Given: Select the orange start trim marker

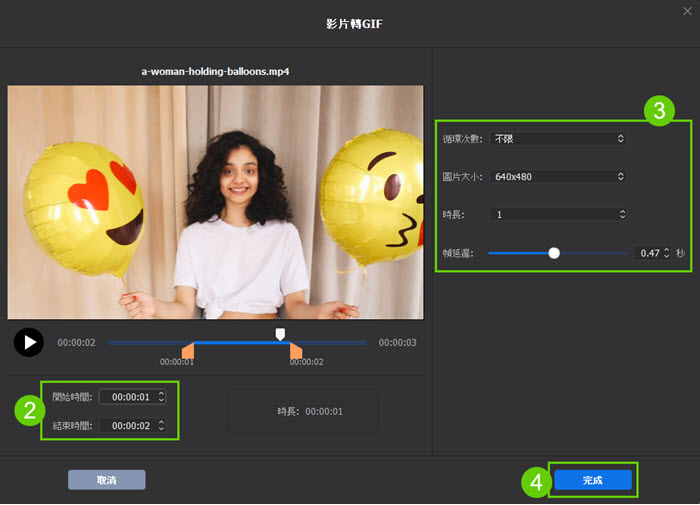Looking at the screenshot, I should click(188, 351).
